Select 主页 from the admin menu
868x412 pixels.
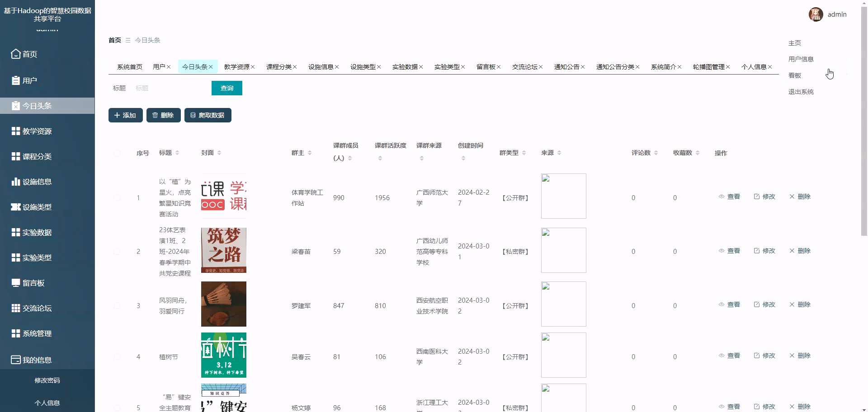point(794,43)
